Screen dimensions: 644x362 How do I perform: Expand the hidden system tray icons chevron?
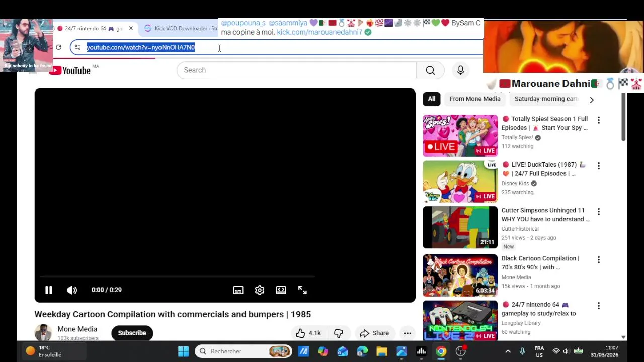tap(508, 351)
